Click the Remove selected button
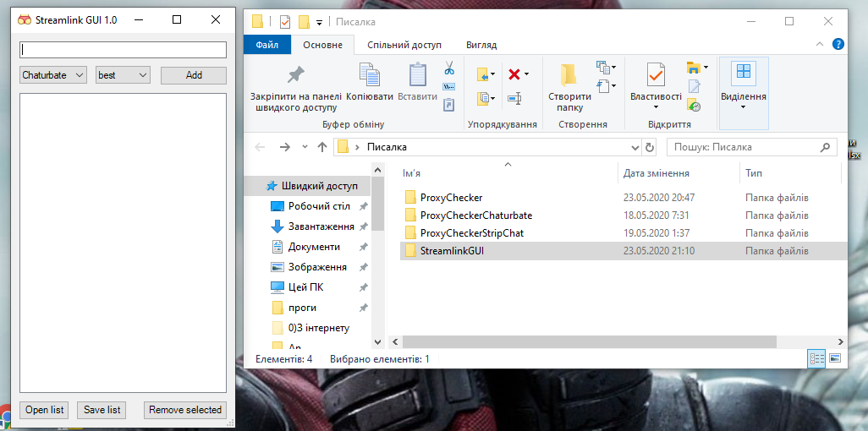Image resolution: width=868 pixels, height=431 pixels. point(185,410)
